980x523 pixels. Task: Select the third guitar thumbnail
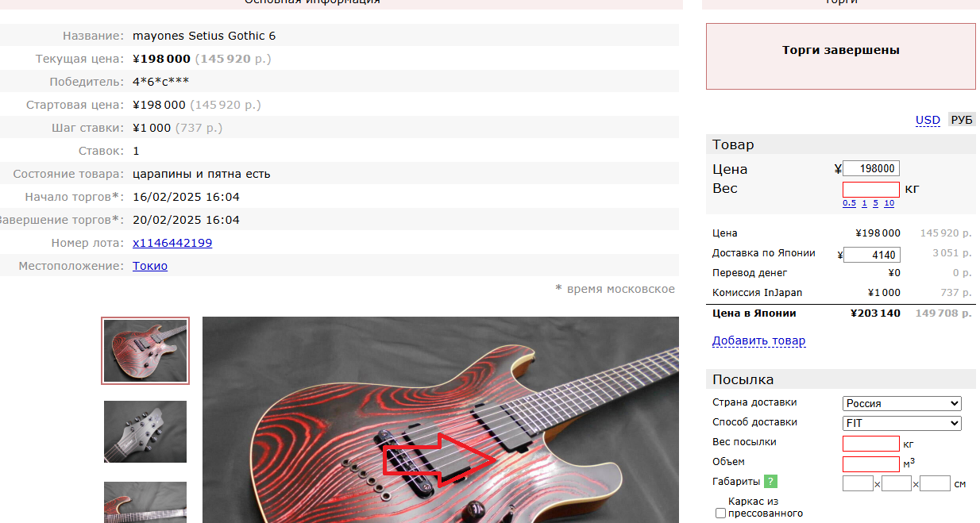[x=145, y=502]
